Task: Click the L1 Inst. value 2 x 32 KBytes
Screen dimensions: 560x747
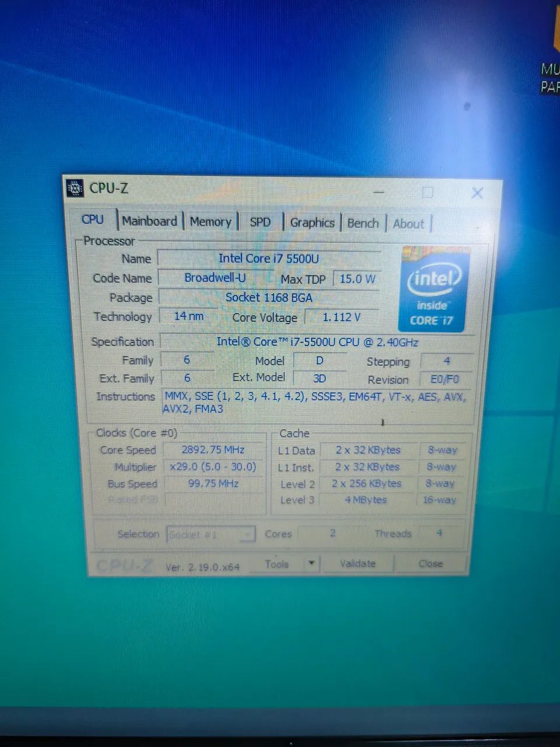Action: click(367, 467)
